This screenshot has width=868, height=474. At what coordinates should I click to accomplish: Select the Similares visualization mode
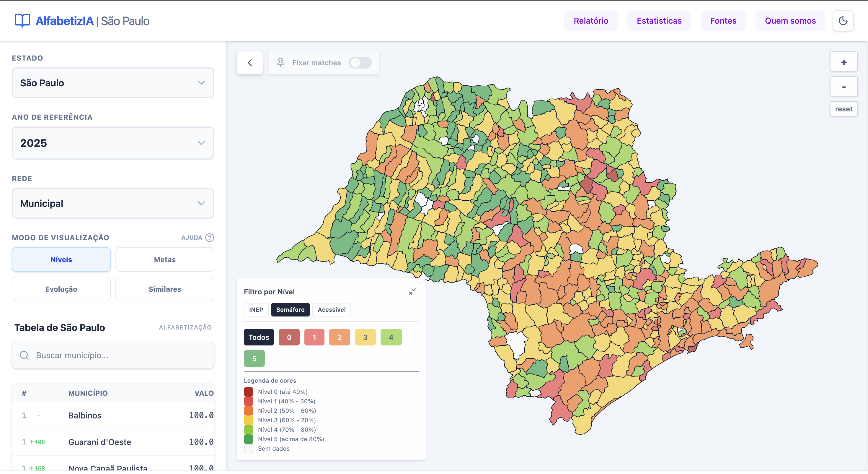(165, 289)
